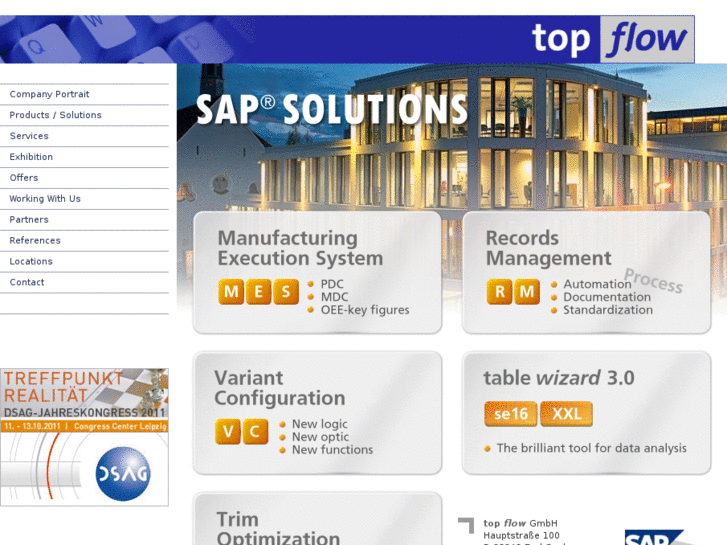The height and width of the screenshot is (545, 727).
Task: Click the Hauptstraße 100 address line
Action: (521, 535)
